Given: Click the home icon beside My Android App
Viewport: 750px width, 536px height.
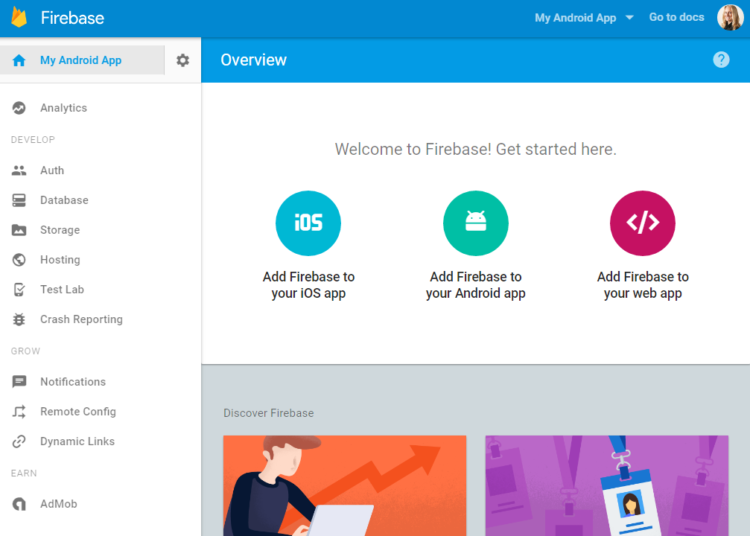Looking at the screenshot, I should (19, 60).
